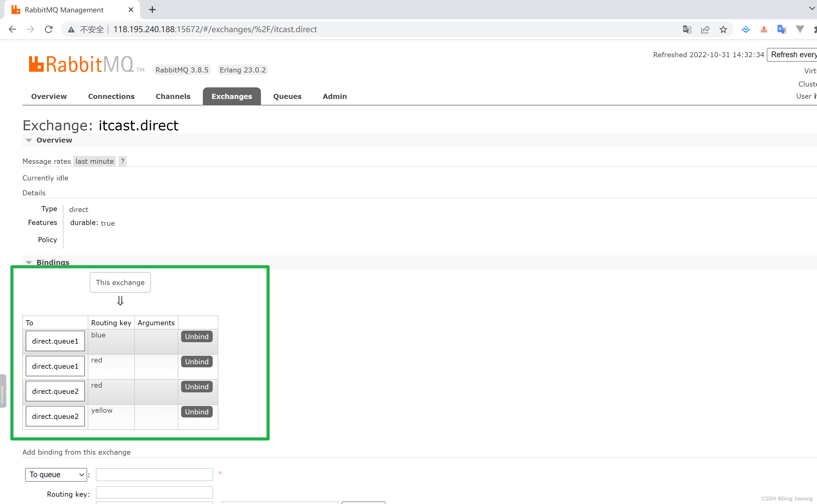This screenshot has width=817, height=504.
Task: Open the blue download extension icon
Action: point(746,29)
